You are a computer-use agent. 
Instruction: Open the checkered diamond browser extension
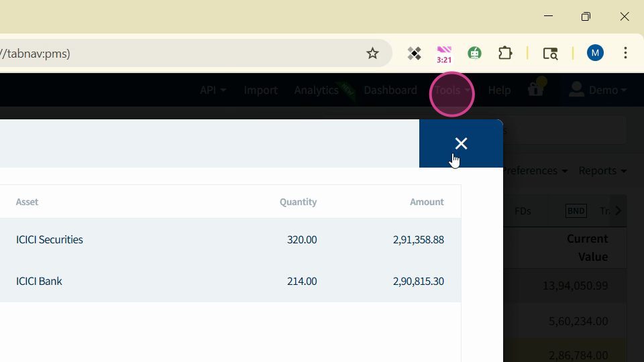(414, 54)
